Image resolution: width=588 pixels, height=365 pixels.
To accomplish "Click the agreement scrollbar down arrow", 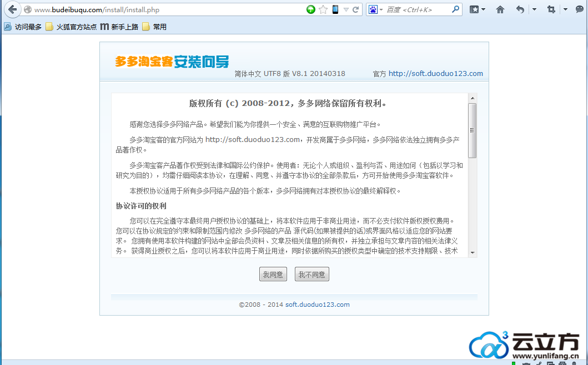I will pos(473,252).
